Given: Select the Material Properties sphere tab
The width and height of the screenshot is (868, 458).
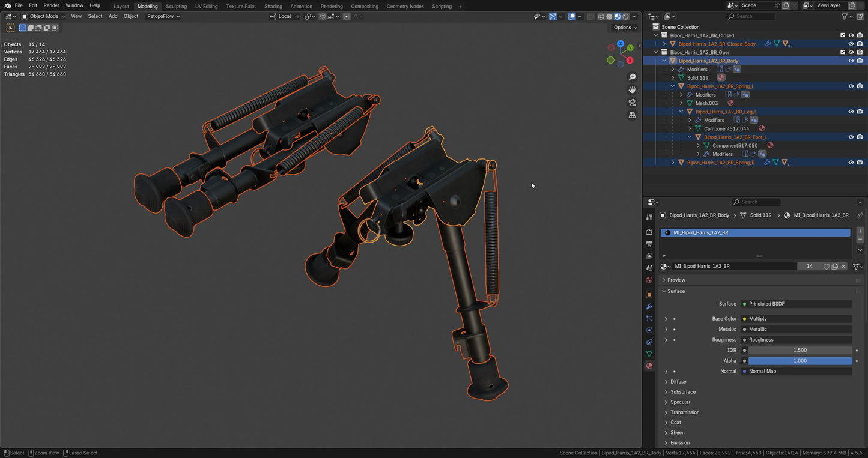Looking at the screenshot, I should click(649, 366).
